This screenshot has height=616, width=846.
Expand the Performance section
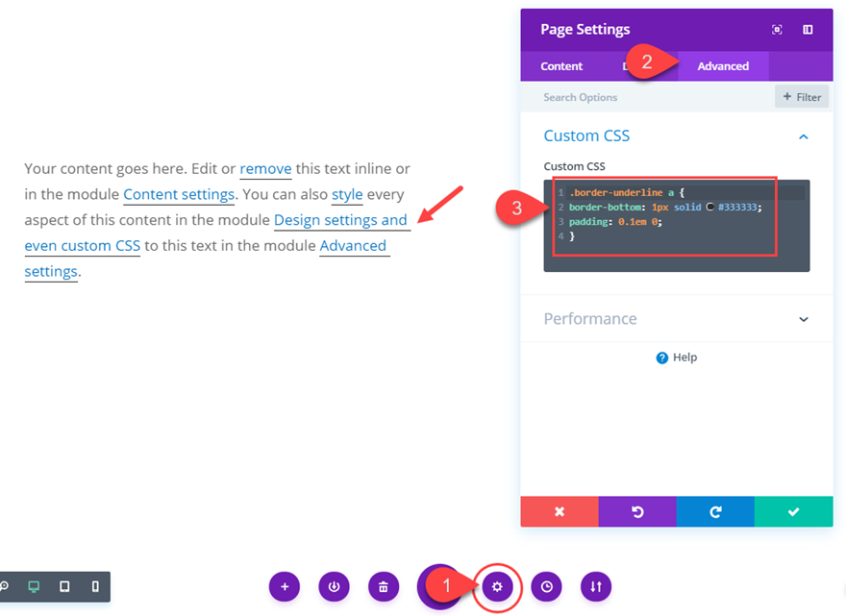coord(804,319)
